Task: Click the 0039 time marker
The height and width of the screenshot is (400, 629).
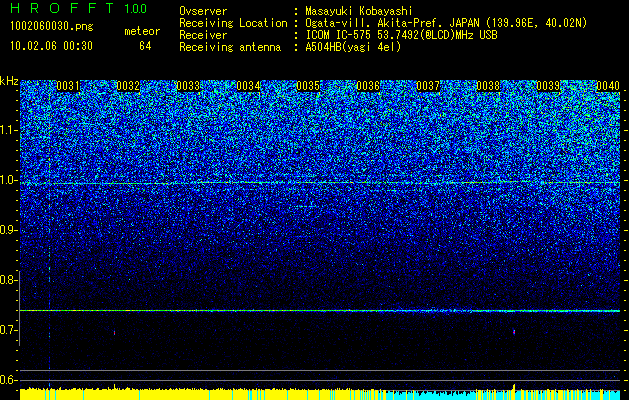Action: (548, 86)
